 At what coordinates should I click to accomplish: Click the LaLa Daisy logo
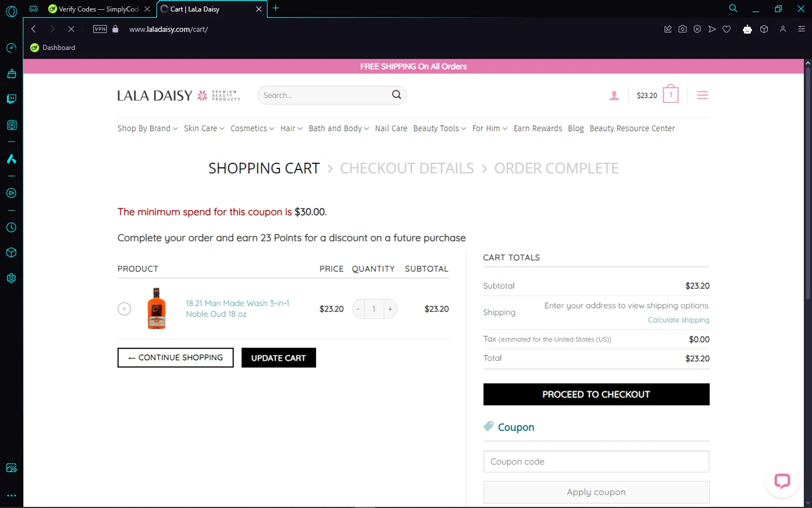[179, 95]
